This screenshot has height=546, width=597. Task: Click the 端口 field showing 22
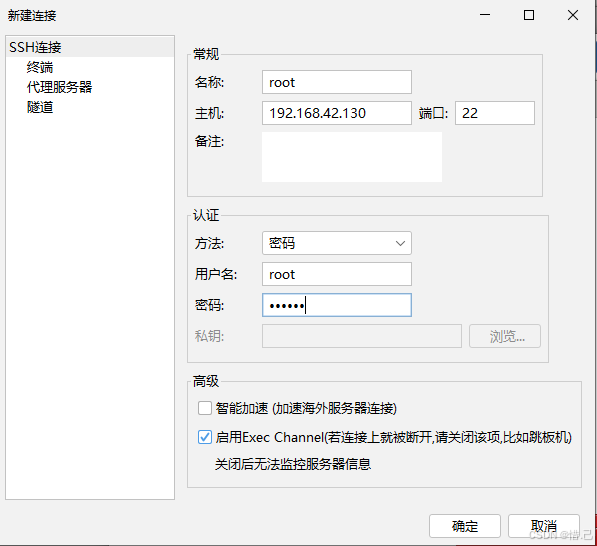point(495,113)
